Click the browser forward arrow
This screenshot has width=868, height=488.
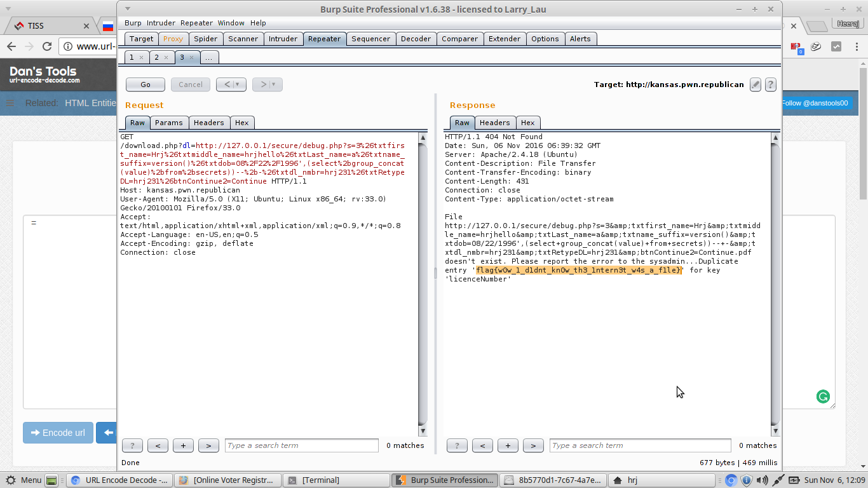click(x=29, y=46)
